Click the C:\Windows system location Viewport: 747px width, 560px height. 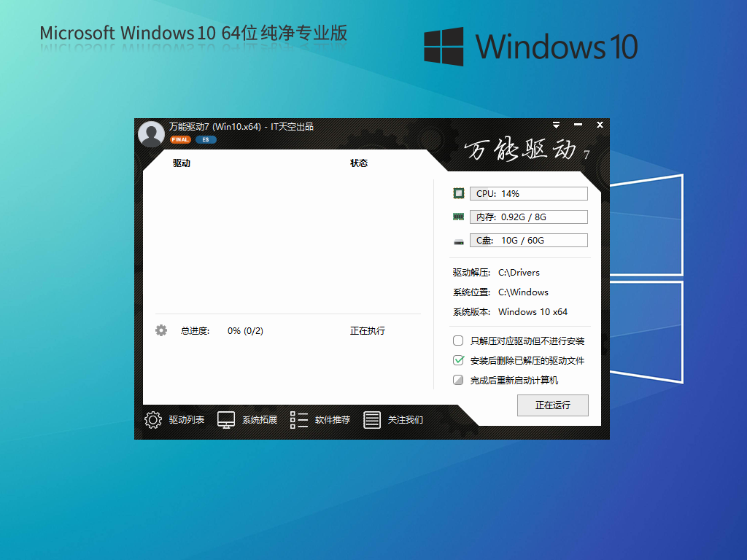[x=523, y=292]
